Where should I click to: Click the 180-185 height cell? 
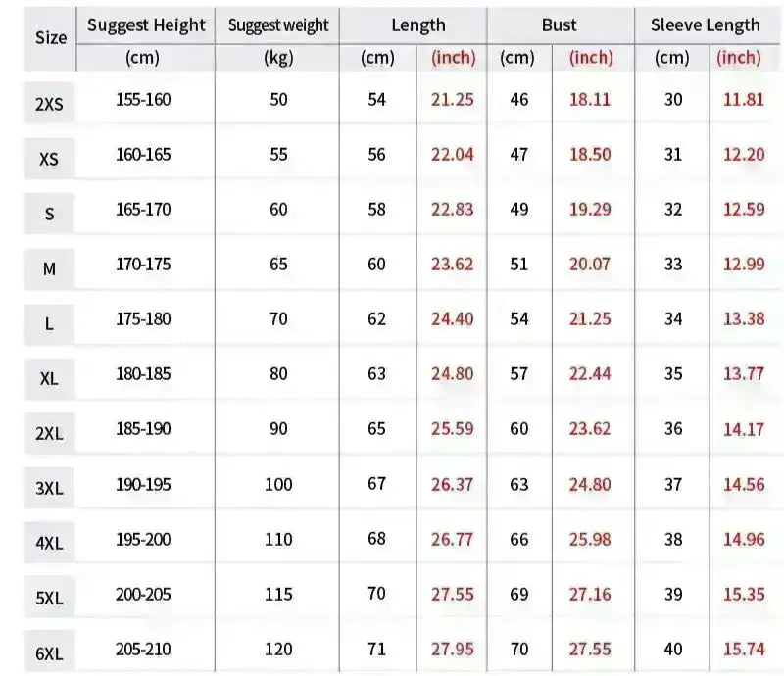point(143,373)
